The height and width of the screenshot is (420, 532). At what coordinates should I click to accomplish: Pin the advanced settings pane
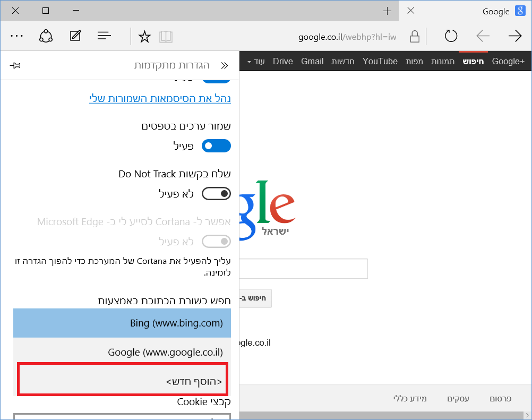(x=15, y=65)
